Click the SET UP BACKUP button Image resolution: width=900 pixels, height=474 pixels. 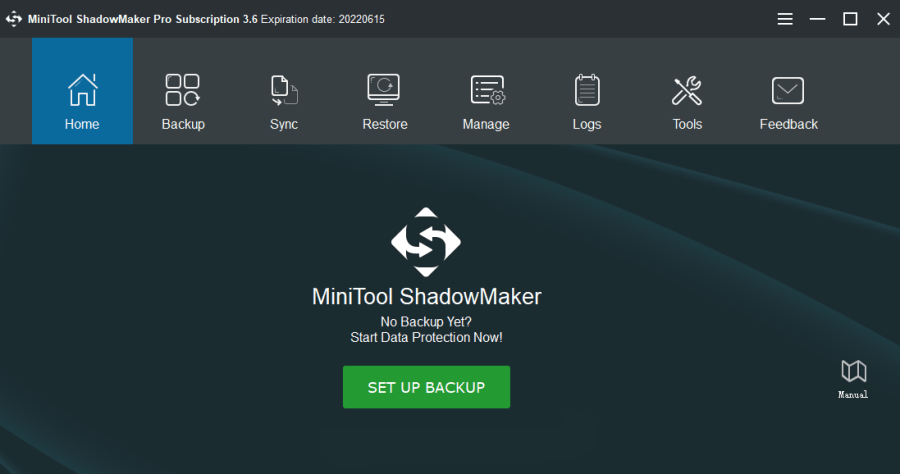[x=426, y=387]
